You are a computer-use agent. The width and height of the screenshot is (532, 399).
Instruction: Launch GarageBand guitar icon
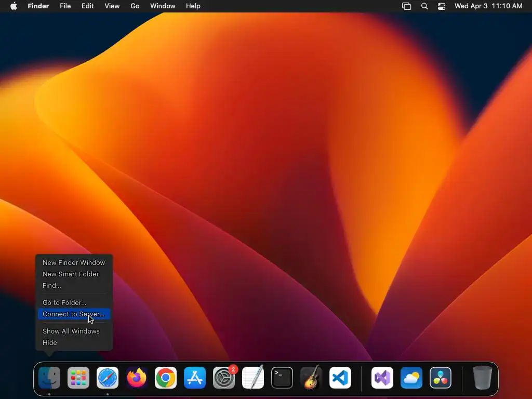(311, 377)
